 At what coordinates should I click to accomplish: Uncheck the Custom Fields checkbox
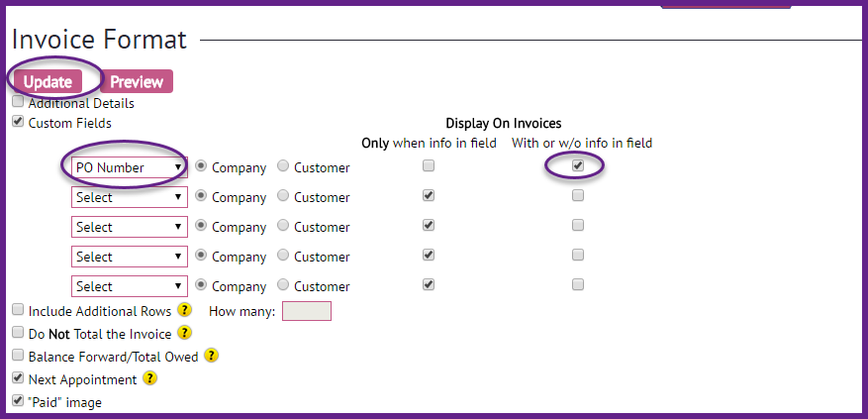click(x=18, y=122)
